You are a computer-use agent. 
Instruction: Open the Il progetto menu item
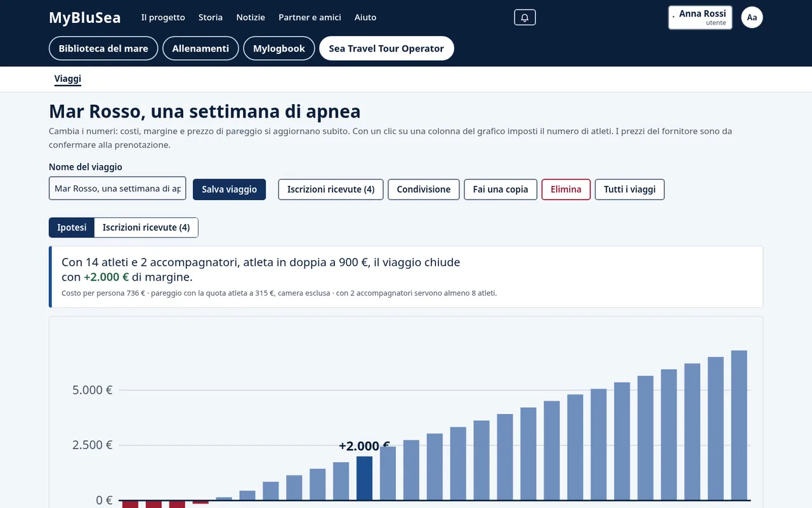tap(163, 17)
